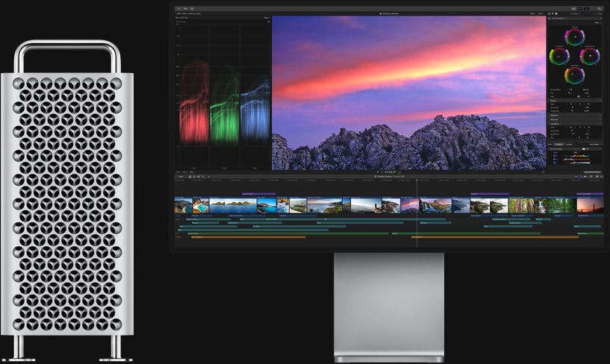Adjust the Tint slider

(x=570, y=92)
